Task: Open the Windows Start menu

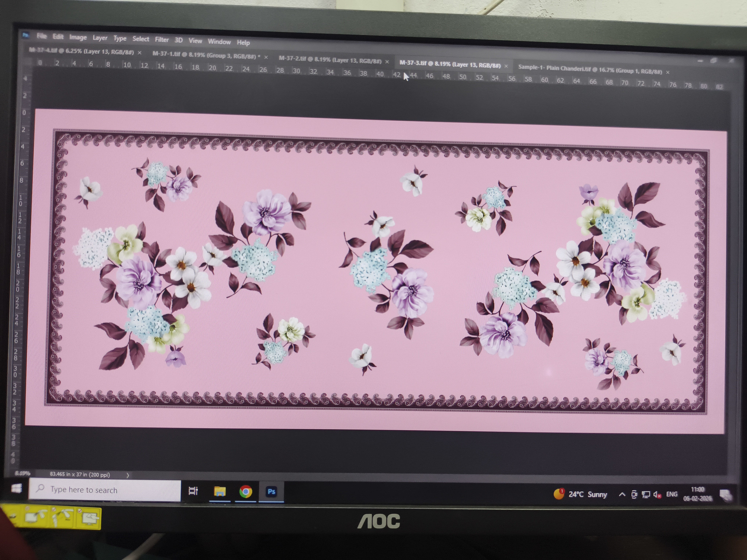Action: click(x=16, y=488)
